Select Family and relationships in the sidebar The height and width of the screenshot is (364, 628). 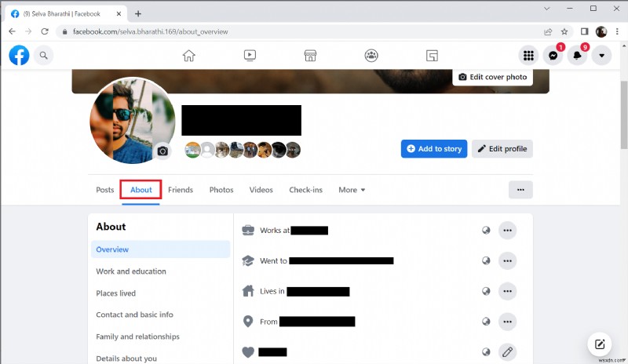(138, 337)
